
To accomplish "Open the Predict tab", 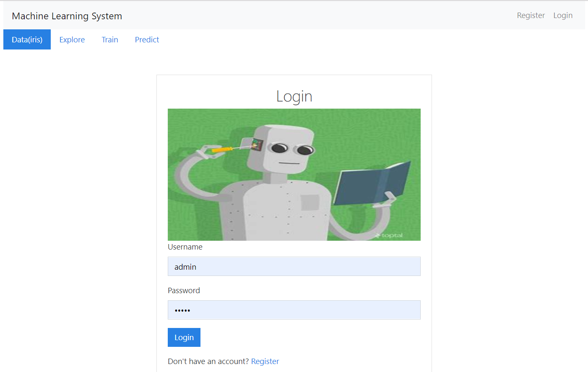I will tap(147, 39).
